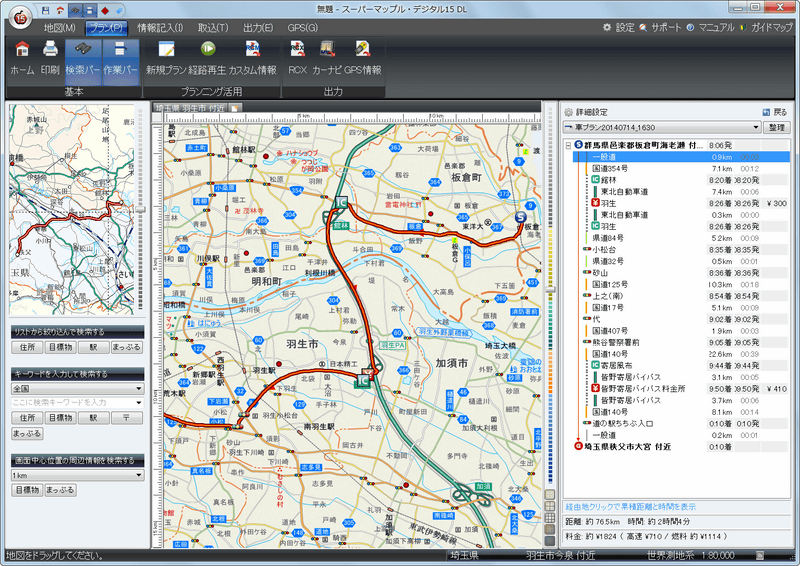Select the 皆野寄居バイパス料金所 row

point(681,389)
